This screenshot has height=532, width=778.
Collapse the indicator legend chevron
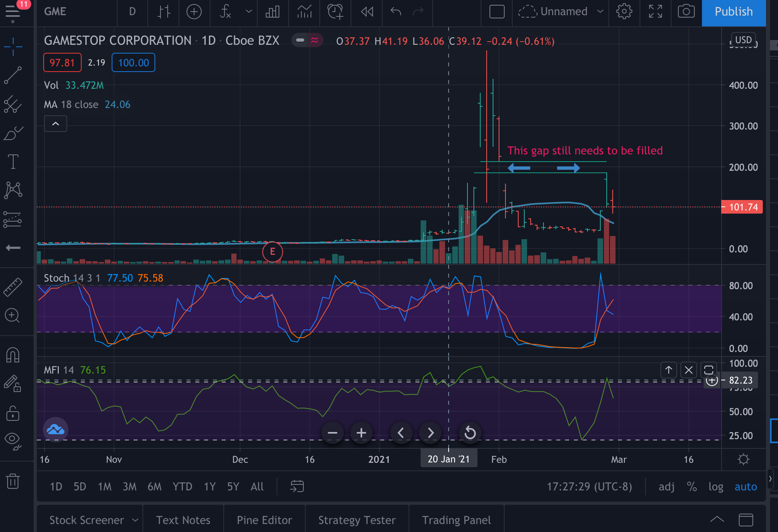point(56,124)
